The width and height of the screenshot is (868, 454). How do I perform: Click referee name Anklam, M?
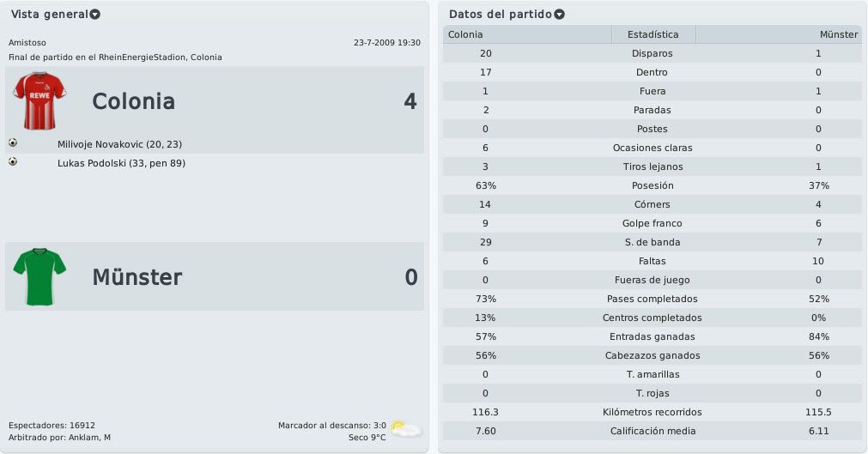point(89,438)
